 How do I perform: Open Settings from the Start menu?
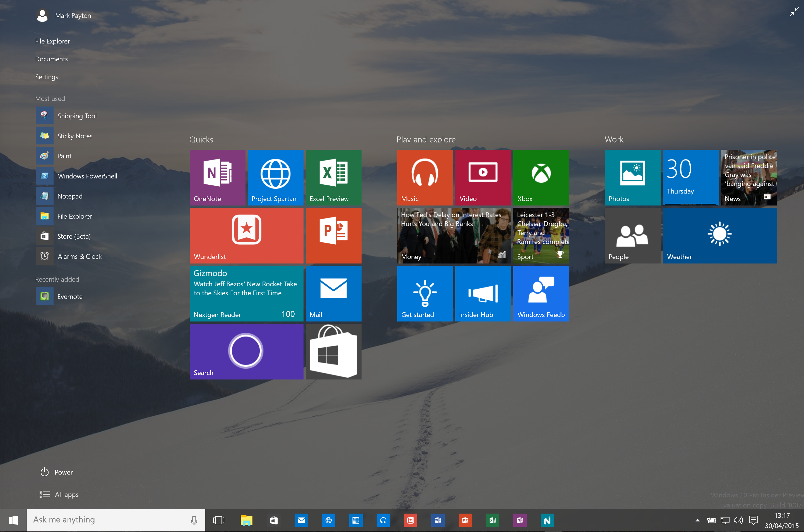pos(47,77)
